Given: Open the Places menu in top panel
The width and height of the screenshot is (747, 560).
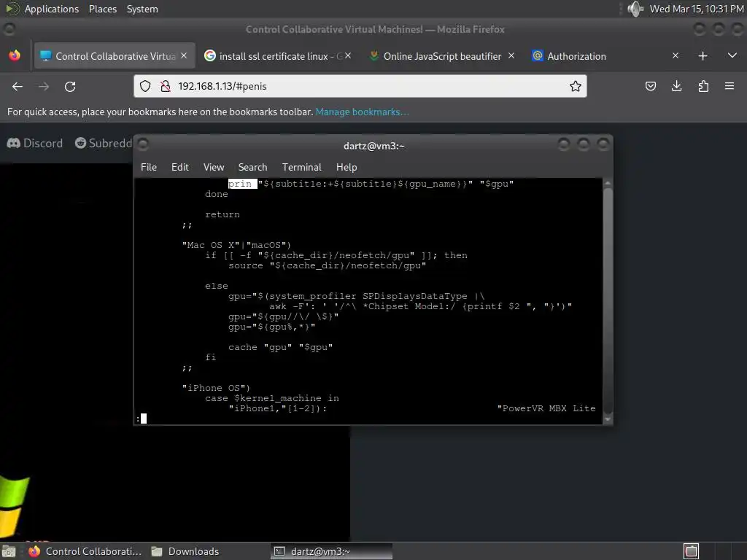Looking at the screenshot, I should (x=103, y=9).
